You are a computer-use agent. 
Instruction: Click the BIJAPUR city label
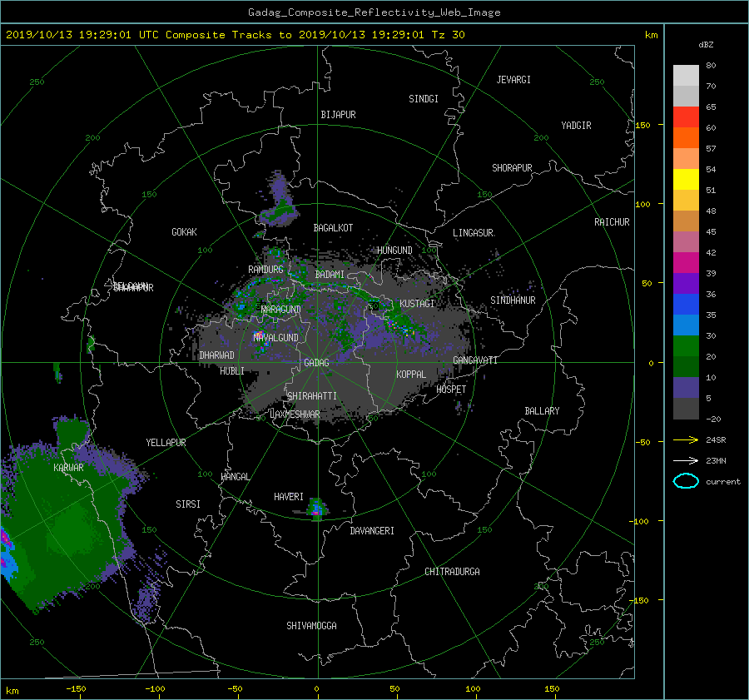point(338,115)
